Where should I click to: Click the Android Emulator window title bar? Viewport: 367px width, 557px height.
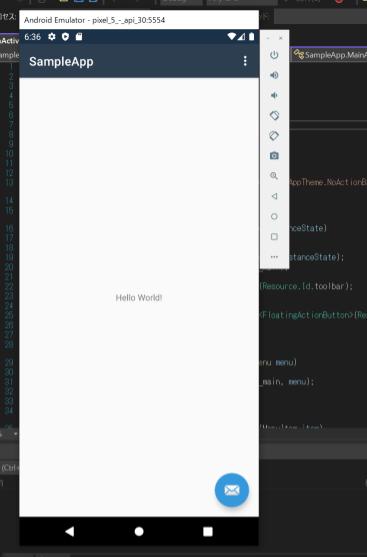click(x=139, y=20)
